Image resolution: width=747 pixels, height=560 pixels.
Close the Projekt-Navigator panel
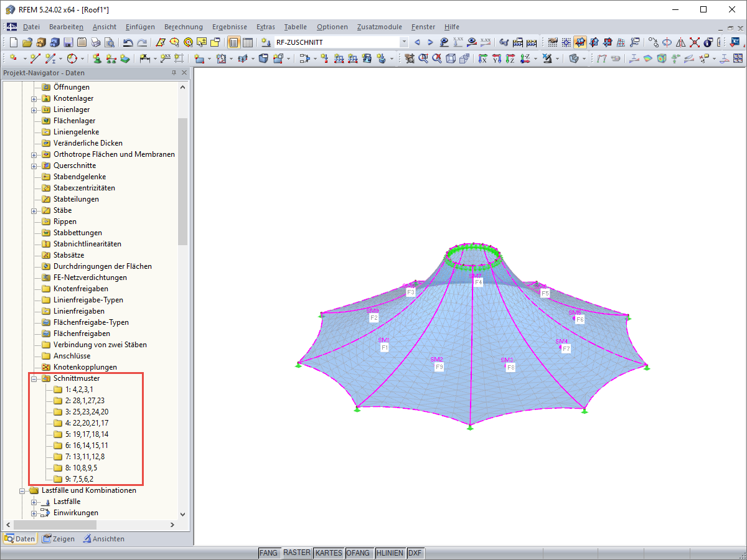coord(184,73)
